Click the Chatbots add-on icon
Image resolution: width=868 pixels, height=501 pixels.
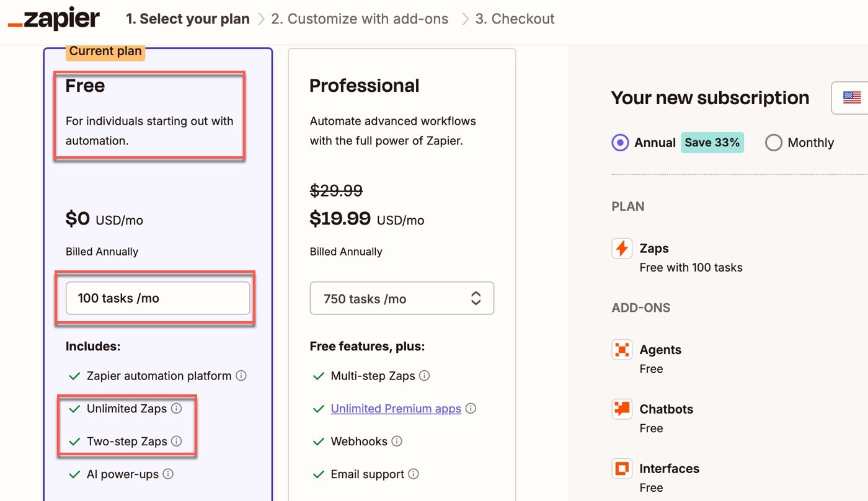[622, 409]
